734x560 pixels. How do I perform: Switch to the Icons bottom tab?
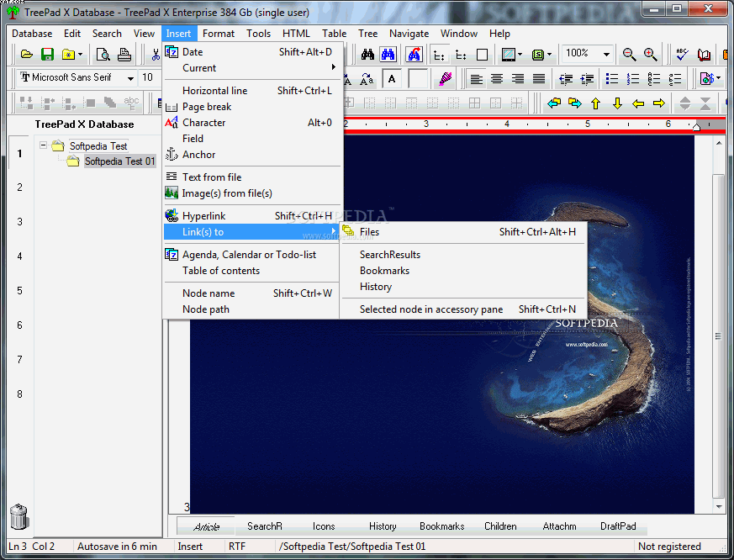324,526
